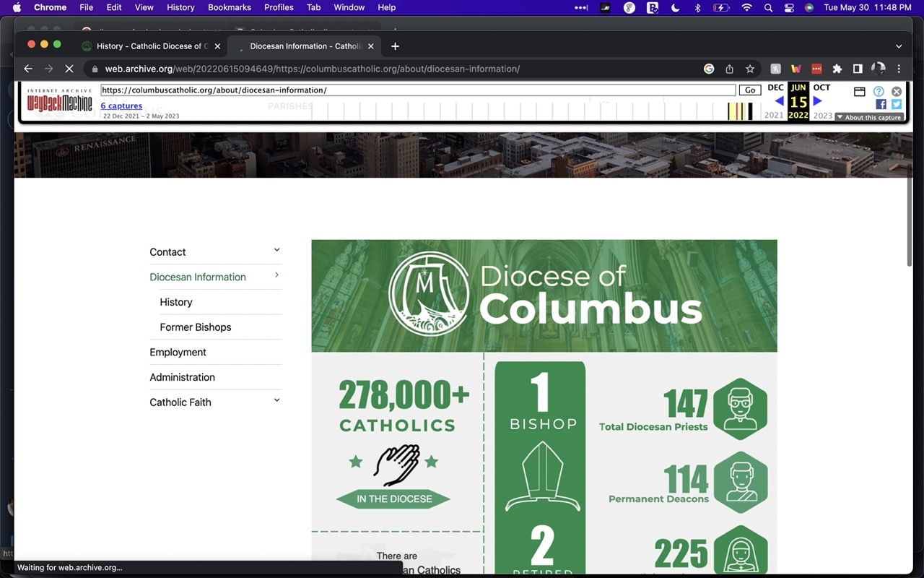Open Employment sidebar link
Viewport: 924px width, 578px height.
click(178, 353)
